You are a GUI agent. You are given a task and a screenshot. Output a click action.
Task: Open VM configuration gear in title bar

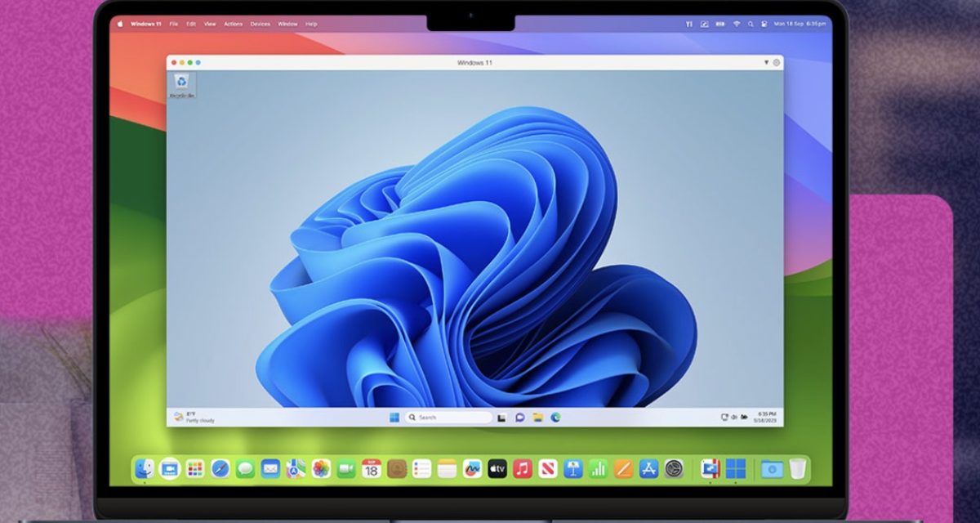(777, 63)
